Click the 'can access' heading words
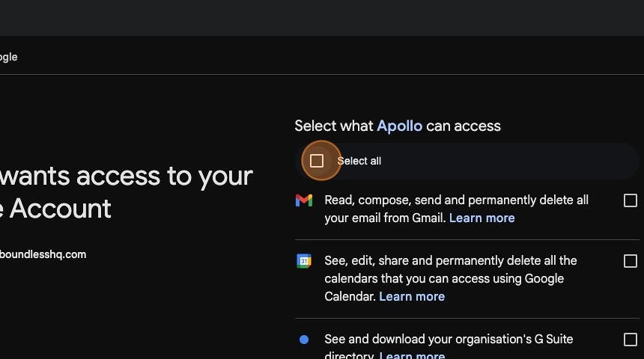 click(464, 126)
